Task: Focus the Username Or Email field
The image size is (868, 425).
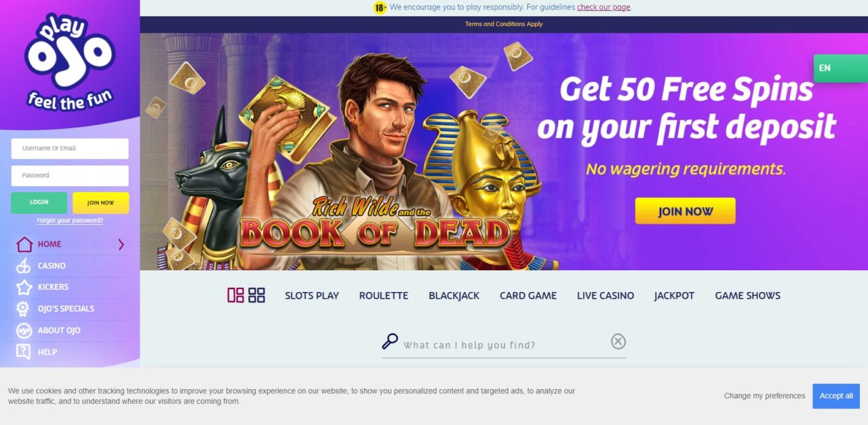Action: point(70,149)
